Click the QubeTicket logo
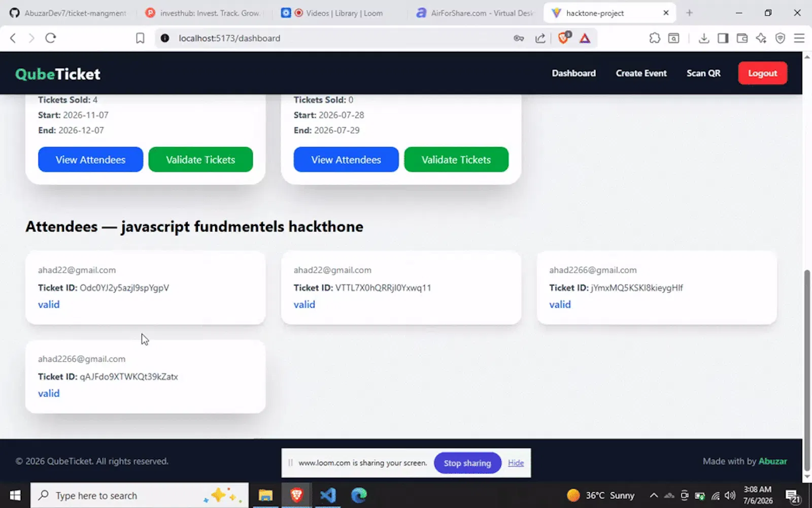The width and height of the screenshot is (812, 508). (x=58, y=74)
